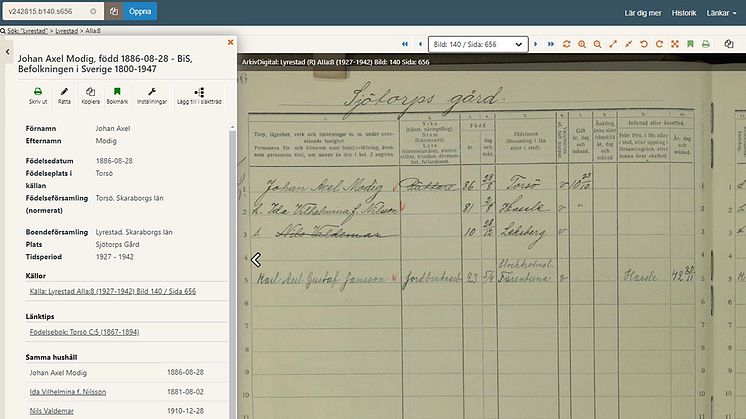This screenshot has height=419, width=746.
Task: Open the Födelsebok Torsö C:5 link
Action: [x=84, y=332]
